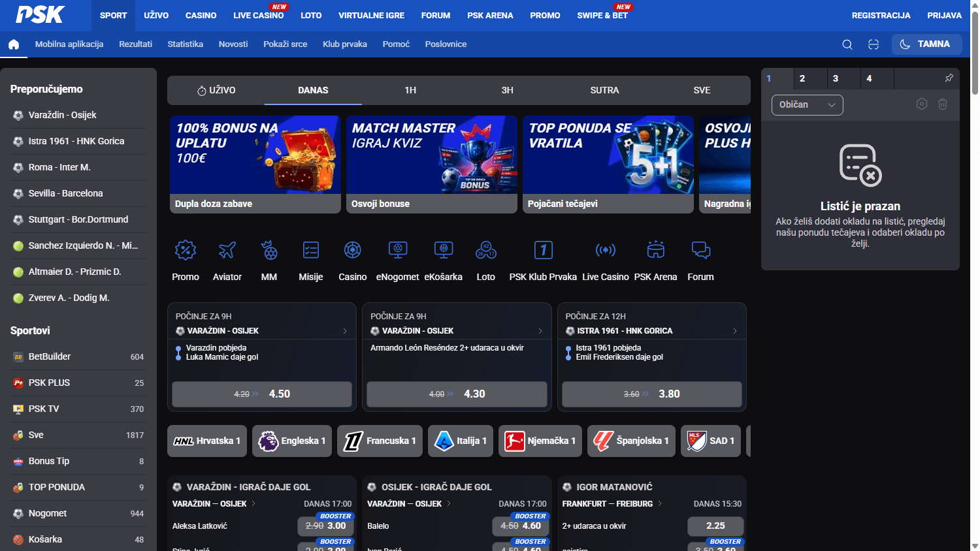
Task: Expand the Varaždin - Osijek card arrow at 4.30
Action: 540,331
